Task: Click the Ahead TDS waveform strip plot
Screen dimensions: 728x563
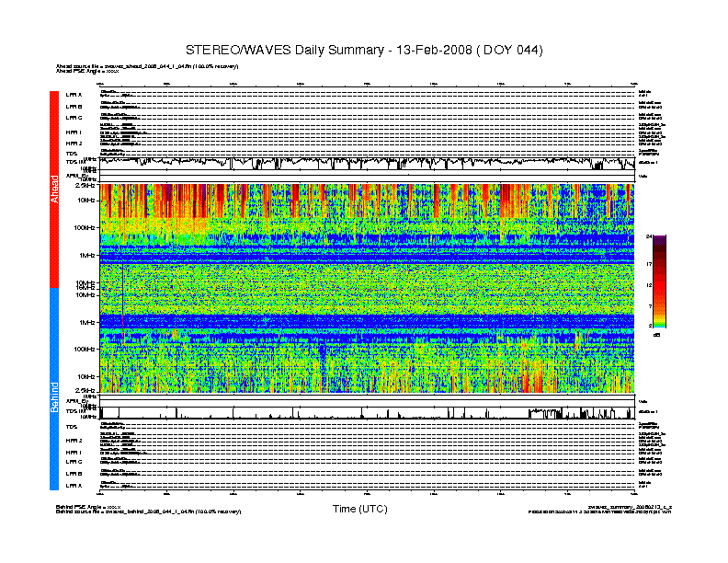Action: tap(368, 164)
